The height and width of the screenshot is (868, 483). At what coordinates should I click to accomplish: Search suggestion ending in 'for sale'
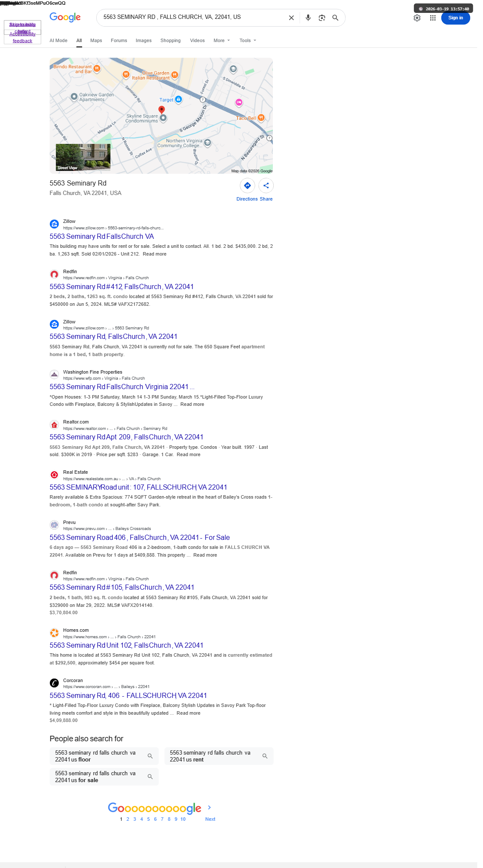(x=104, y=777)
